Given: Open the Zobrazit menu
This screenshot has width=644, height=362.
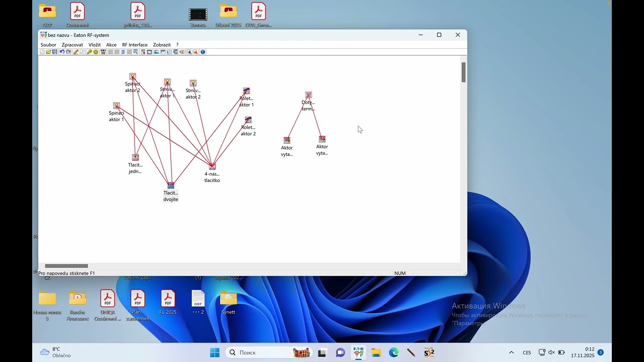Looking at the screenshot, I should click(162, 45).
